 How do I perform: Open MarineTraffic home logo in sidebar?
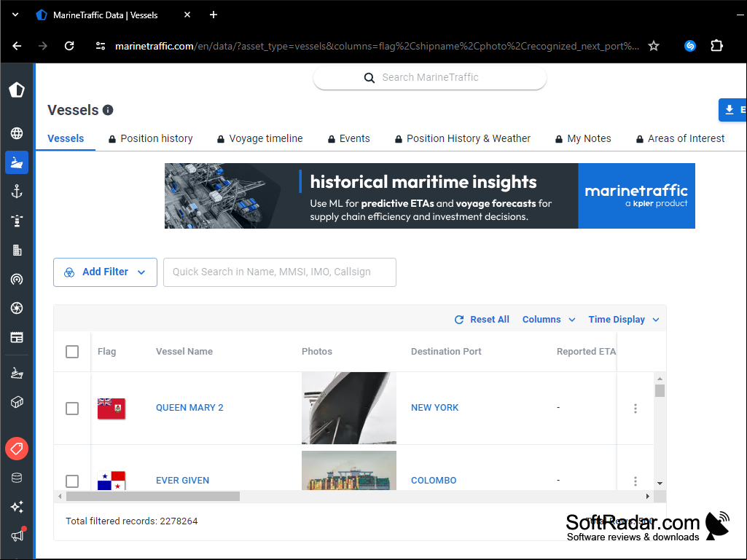17,90
